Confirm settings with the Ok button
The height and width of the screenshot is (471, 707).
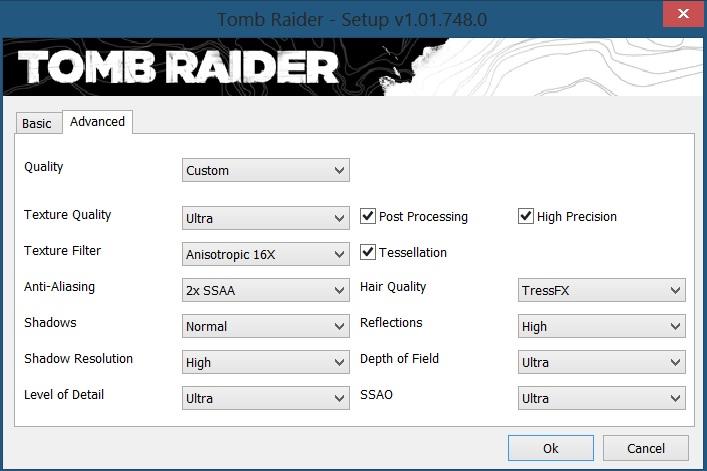click(x=551, y=448)
